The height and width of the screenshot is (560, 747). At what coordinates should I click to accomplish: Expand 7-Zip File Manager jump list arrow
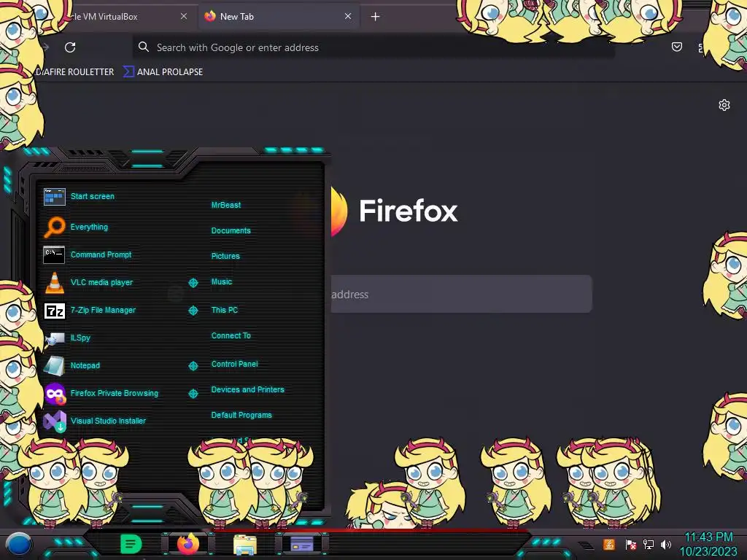pos(193,311)
